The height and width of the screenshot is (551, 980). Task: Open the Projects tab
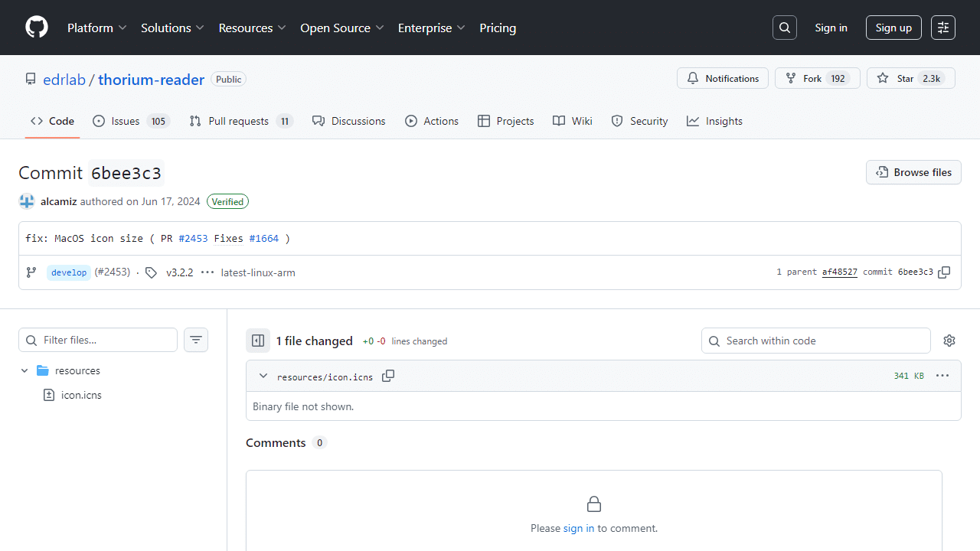coord(505,121)
